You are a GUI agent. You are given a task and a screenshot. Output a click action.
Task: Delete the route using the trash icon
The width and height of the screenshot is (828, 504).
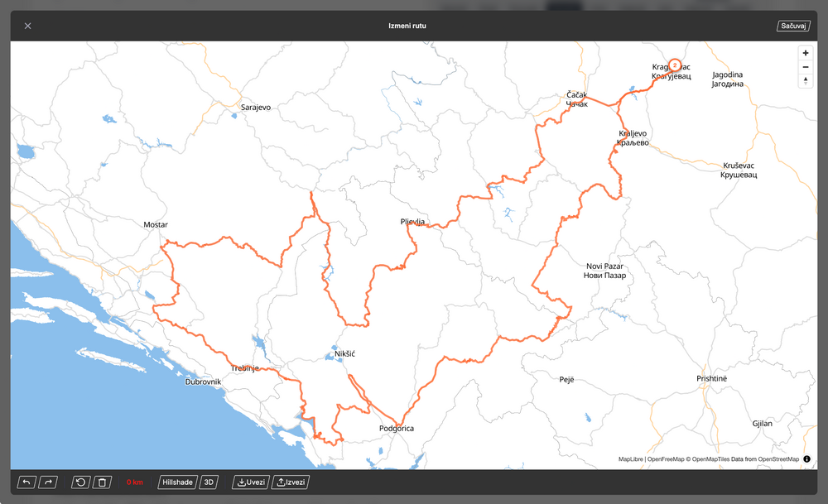pos(101,482)
